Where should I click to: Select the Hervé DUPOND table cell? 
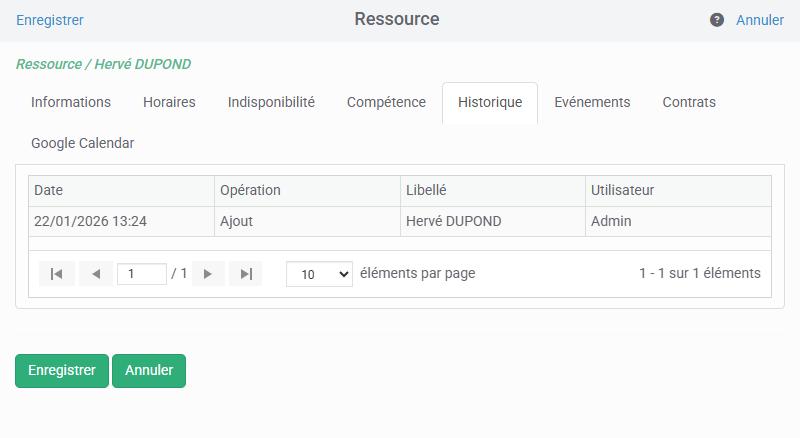(493, 221)
